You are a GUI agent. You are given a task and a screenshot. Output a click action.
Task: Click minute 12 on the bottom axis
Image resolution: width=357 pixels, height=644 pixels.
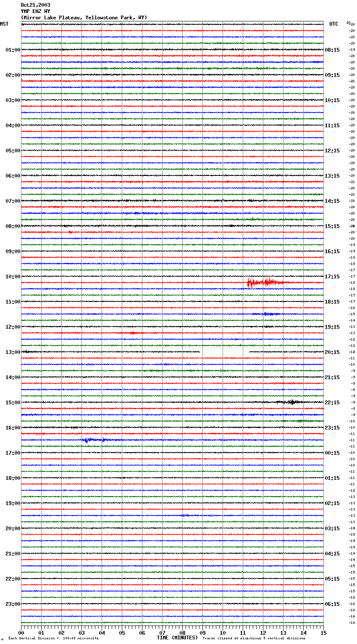click(263, 633)
